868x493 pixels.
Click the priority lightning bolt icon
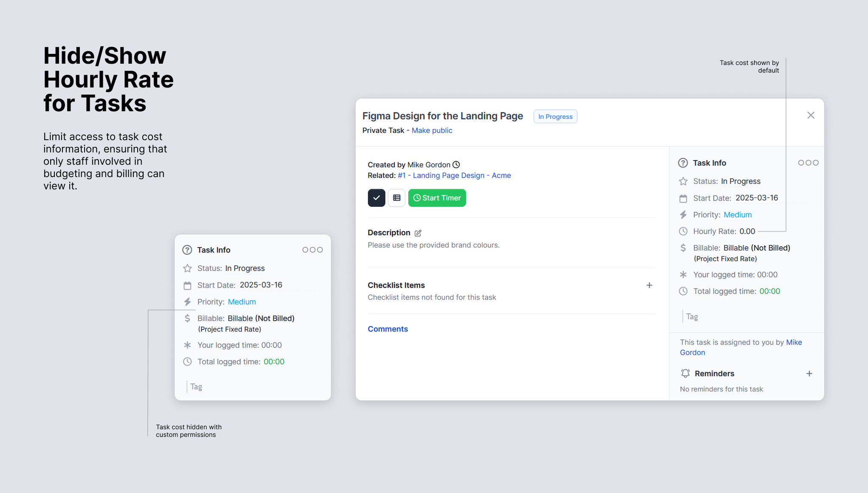click(x=683, y=215)
